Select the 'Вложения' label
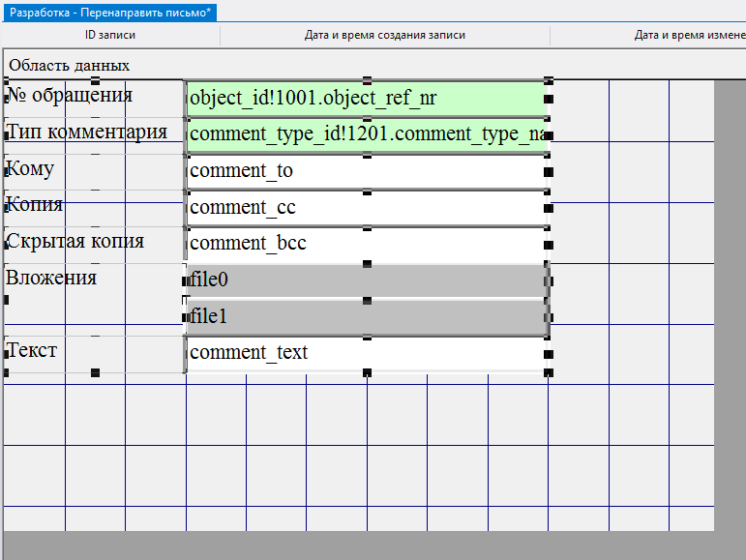This screenshot has width=746, height=560. (52, 278)
